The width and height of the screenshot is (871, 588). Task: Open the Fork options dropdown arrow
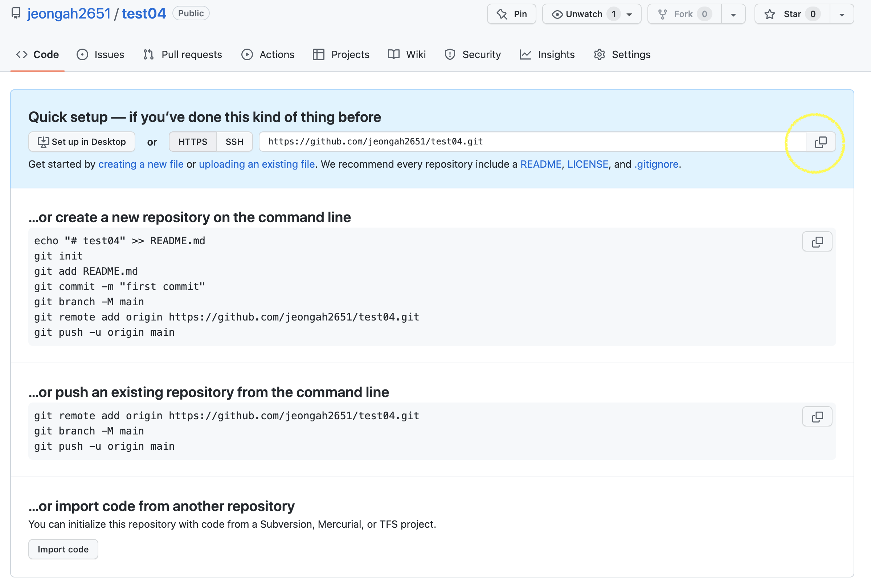point(733,15)
